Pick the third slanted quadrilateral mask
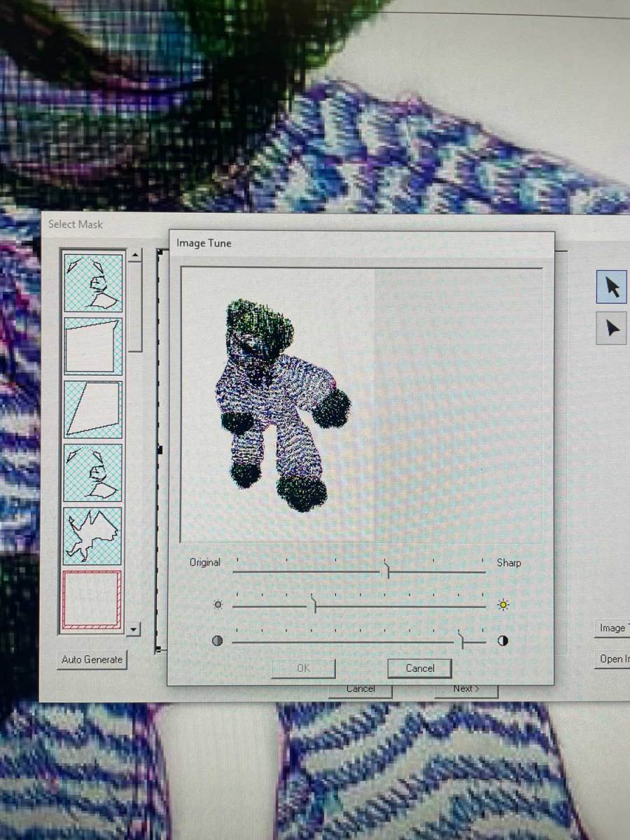The height and width of the screenshot is (840, 630). pyautogui.click(x=93, y=409)
